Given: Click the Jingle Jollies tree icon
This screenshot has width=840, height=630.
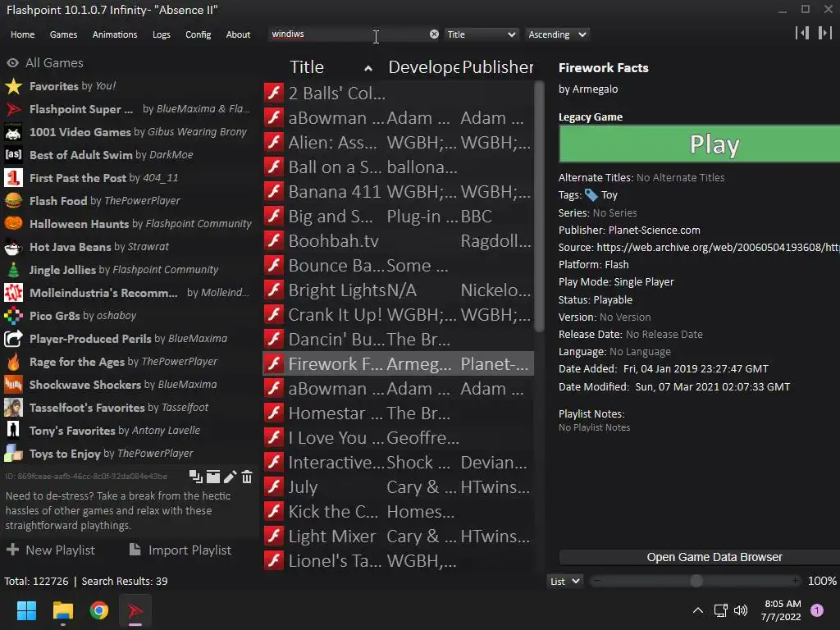Looking at the screenshot, I should [13, 270].
